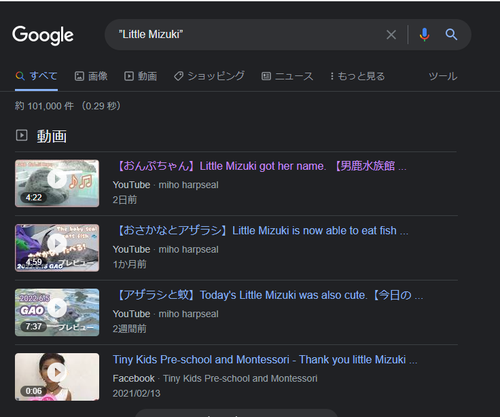Image resolution: width=500 pixels, height=417 pixels.
Task: Click the 2週間前 date text
Action: coord(129,329)
